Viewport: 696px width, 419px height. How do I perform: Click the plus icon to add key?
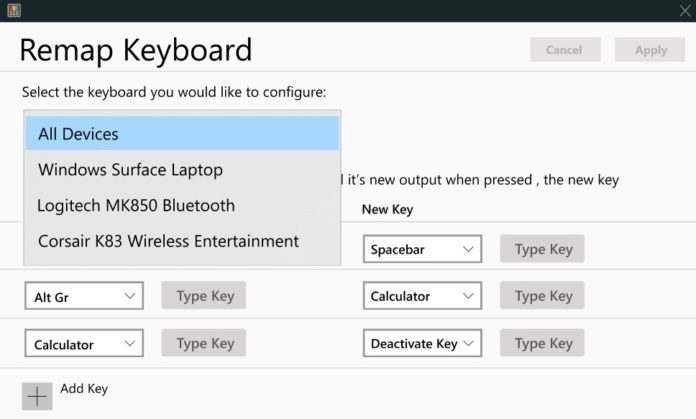point(37,396)
